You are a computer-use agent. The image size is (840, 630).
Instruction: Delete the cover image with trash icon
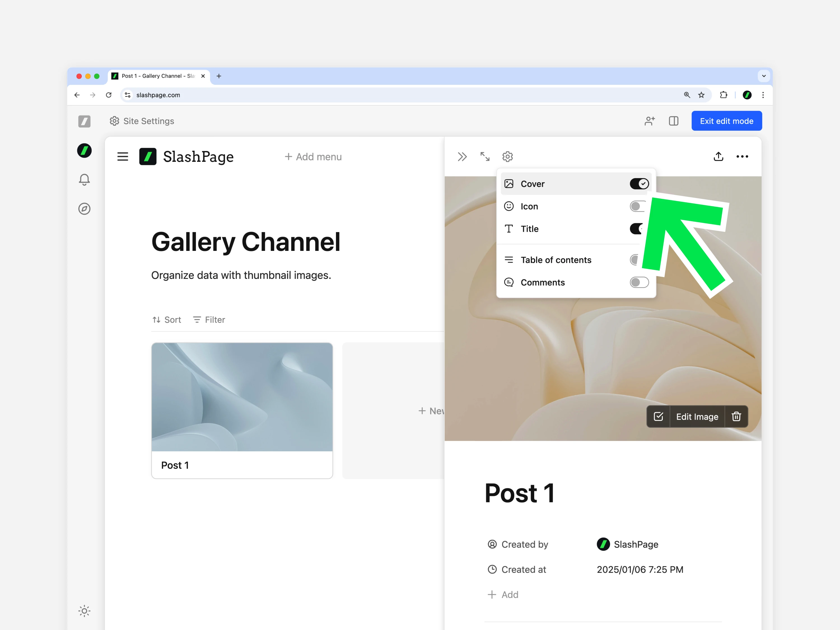click(736, 417)
